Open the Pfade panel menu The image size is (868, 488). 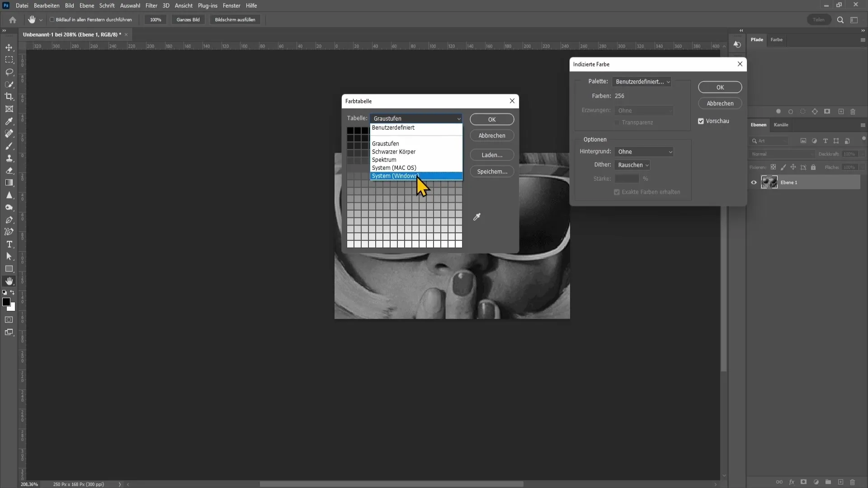863,40
